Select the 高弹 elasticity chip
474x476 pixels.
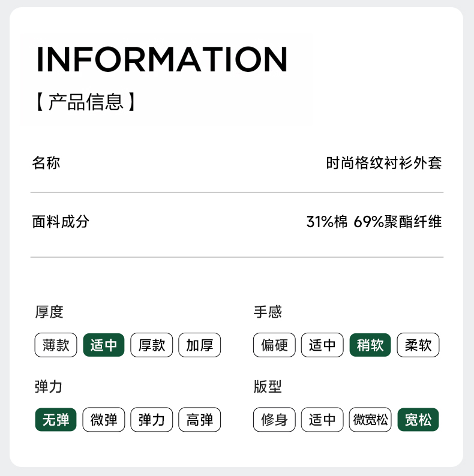coord(200,420)
